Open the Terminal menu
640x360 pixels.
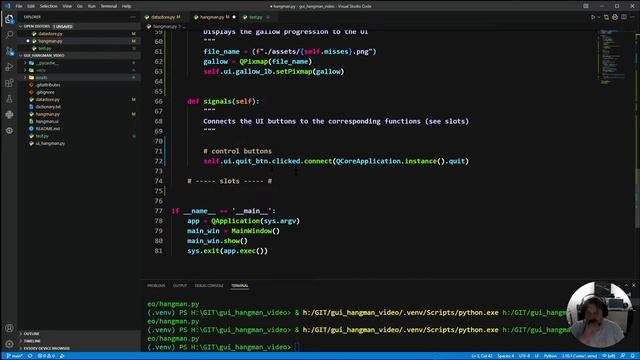click(x=109, y=6)
